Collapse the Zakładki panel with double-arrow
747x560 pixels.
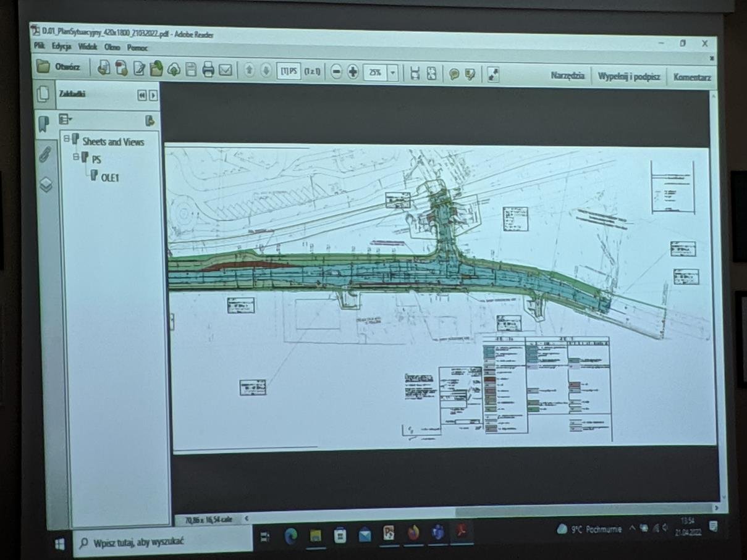pos(141,96)
